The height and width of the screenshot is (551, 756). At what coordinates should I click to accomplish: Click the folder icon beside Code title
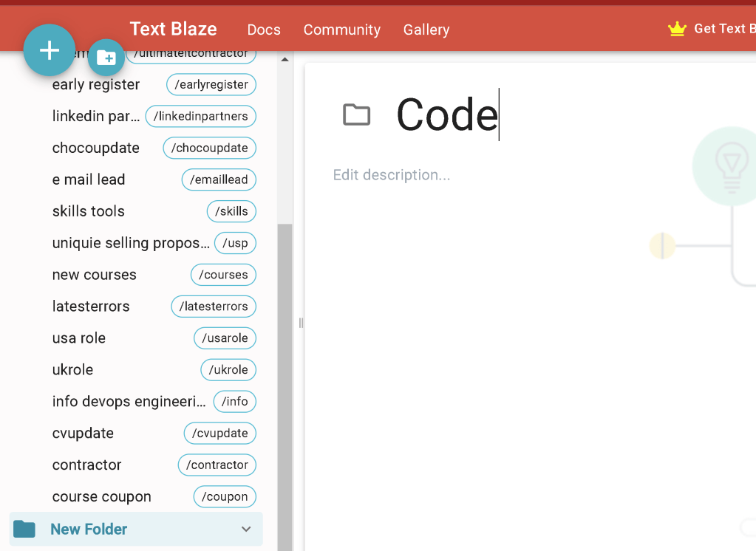coord(356,114)
